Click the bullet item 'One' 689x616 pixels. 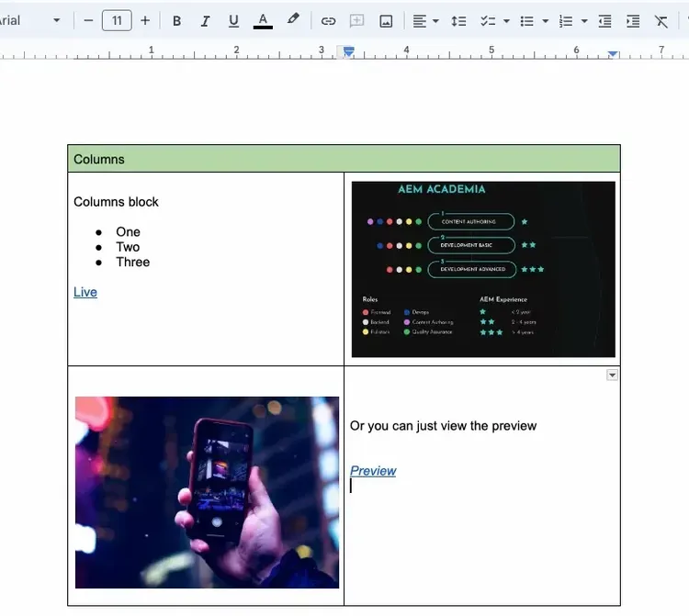(x=128, y=232)
